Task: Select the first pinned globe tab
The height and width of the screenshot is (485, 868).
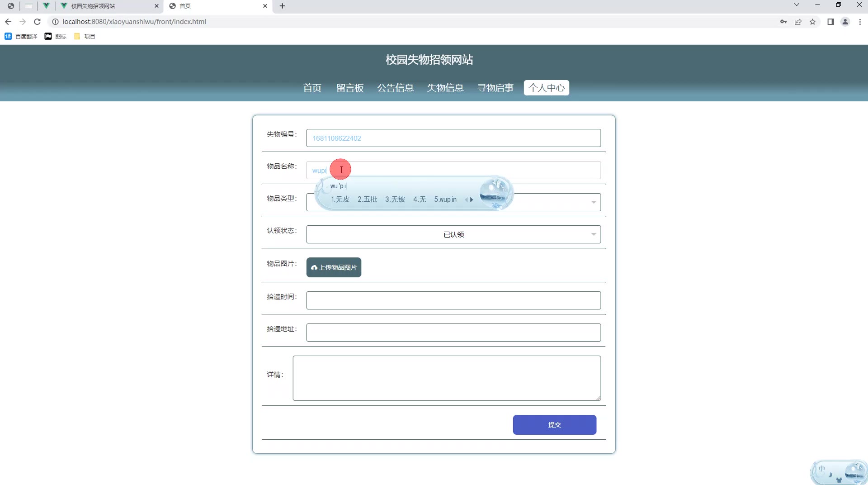Action: coord(11,6)
